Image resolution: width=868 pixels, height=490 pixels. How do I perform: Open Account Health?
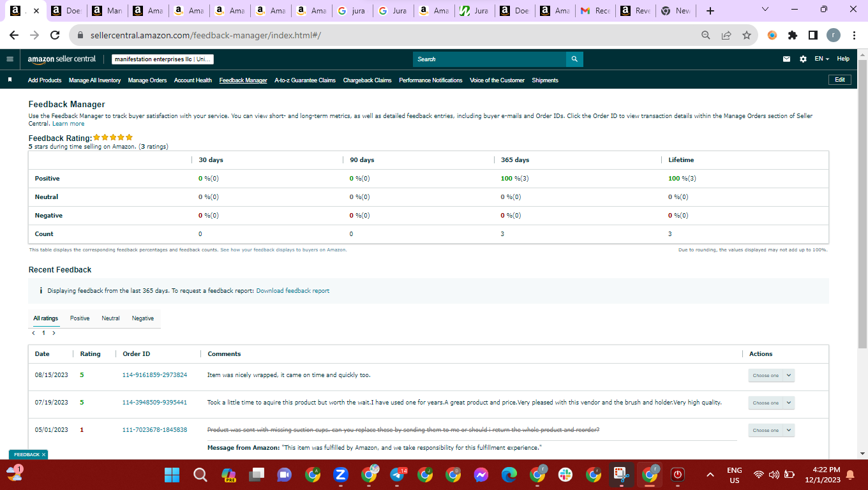click(x=193, y=80)
